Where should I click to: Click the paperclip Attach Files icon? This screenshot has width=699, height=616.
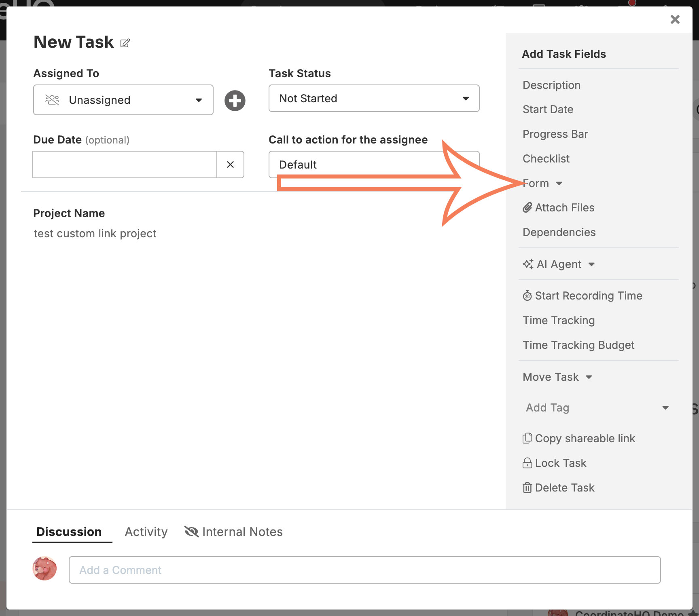[527, 208]
